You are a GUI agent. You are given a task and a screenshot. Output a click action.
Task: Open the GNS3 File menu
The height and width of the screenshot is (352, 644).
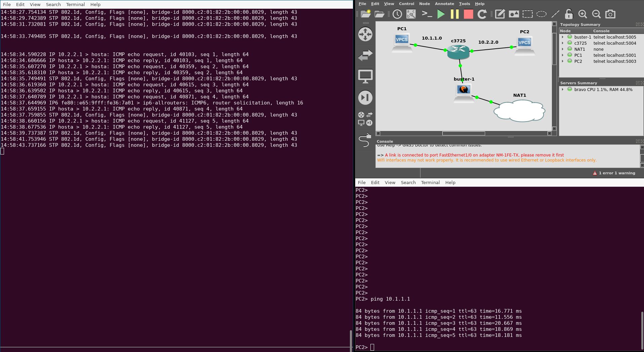click(362, 4)
